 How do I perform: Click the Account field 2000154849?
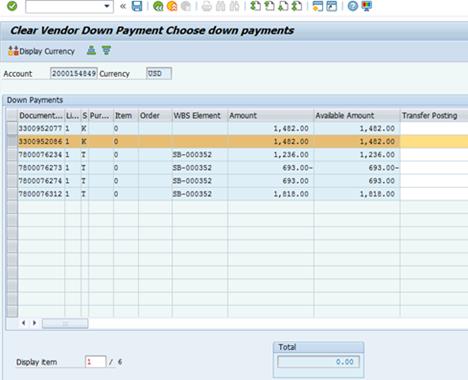tap(74, 73)
